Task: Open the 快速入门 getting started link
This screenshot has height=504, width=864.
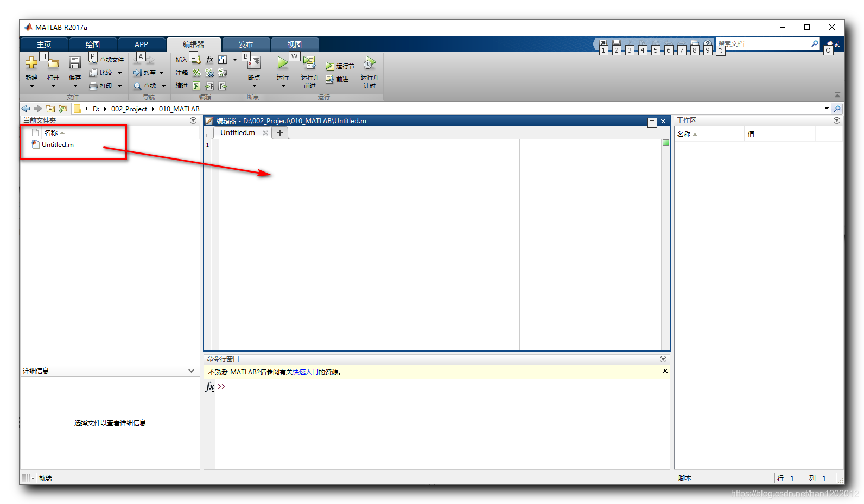Action: pyautogui.click(x=305, y=372)
